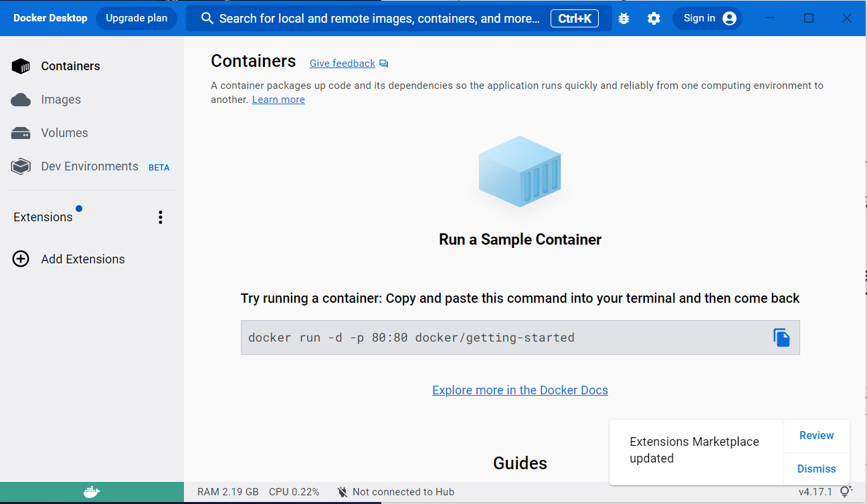
Task: Click the Extensions heading in sidebar
Action: point(43,217)
